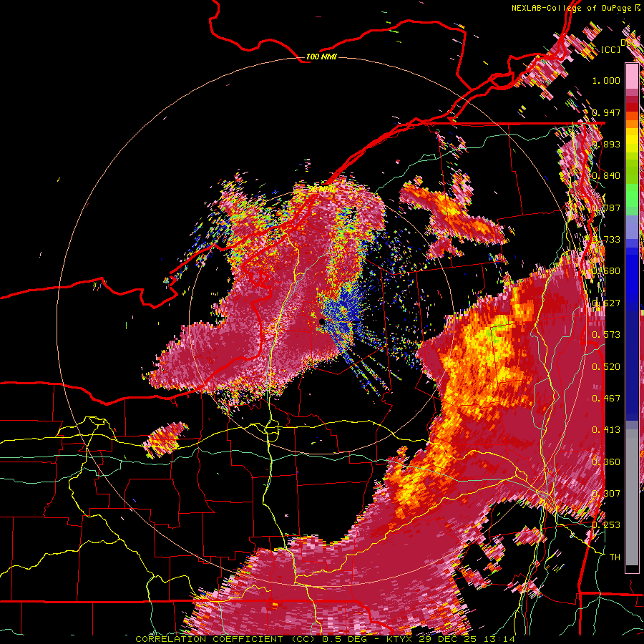Viewport: 644px width, 644px height.
Task: Click the 0.627 scale value
Action: pyautogui.click(x=606, y=303)
